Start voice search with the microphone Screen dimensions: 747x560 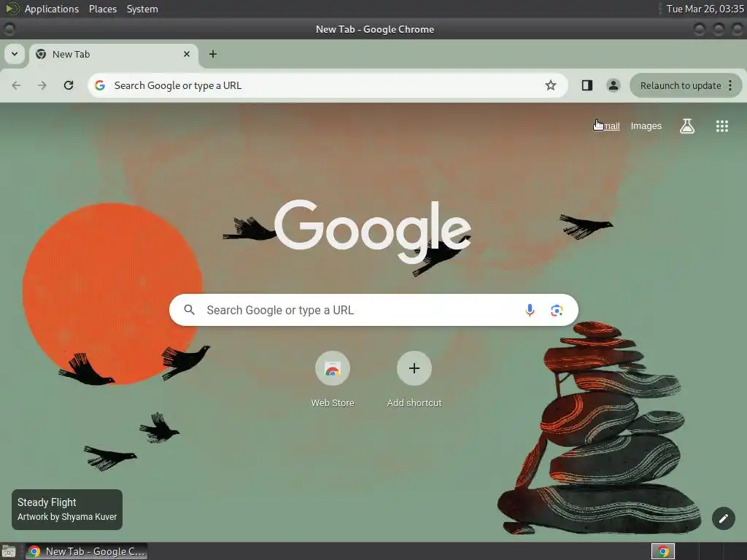coord(530,310)
